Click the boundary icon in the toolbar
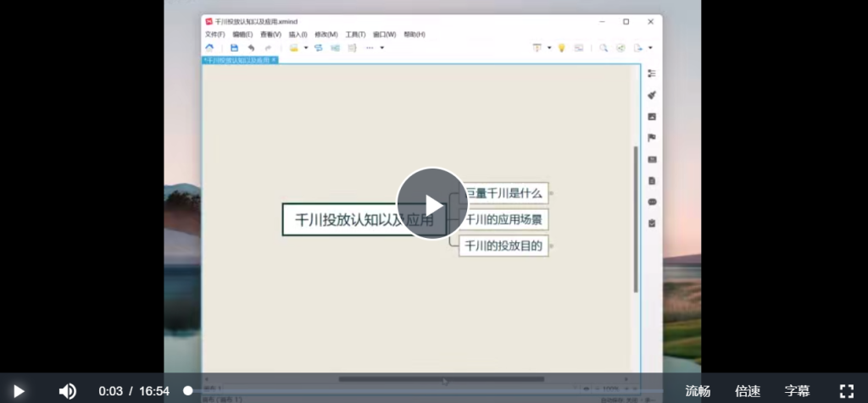 pos(335,48)
